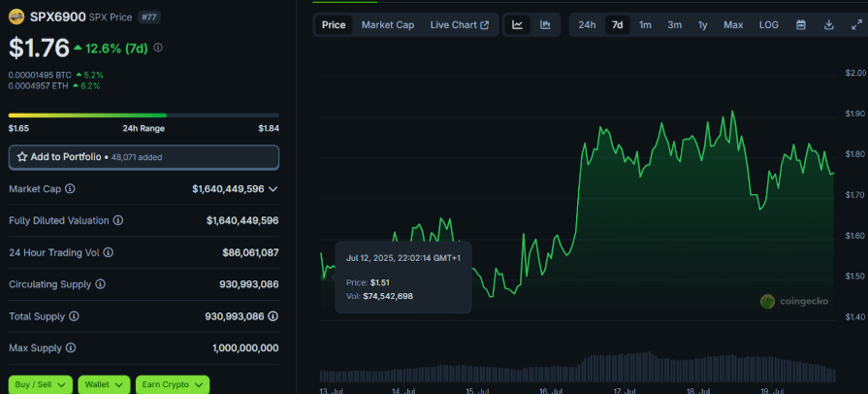Expand chart to fullscreen icon
This screenshot has width=868, height=394.
tap(856, 25)
